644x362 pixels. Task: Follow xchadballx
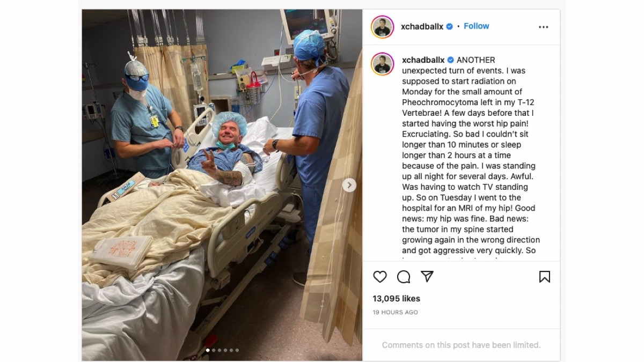pyautogui.click(x=477, y=26)
